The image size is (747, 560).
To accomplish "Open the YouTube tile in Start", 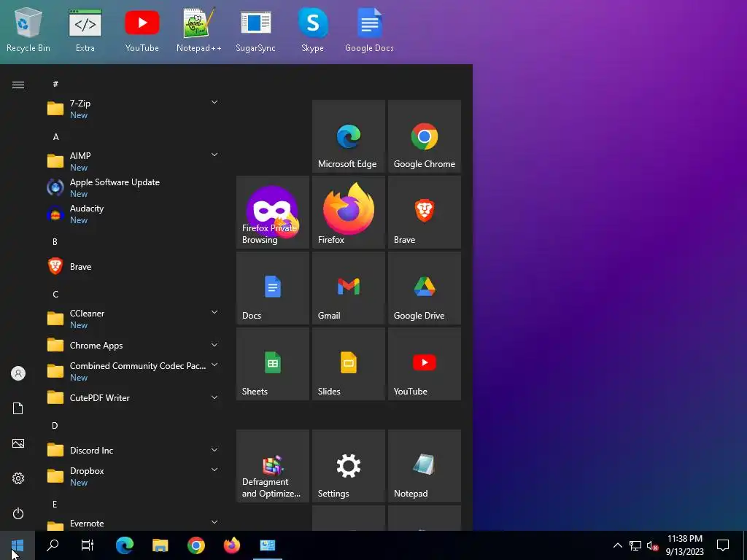I will [x=425, y=363].
